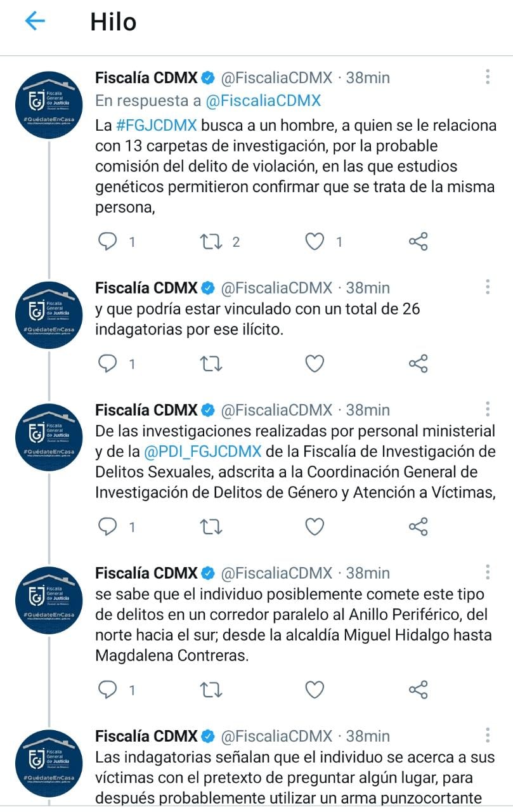This screenshot has width=513, height=812.
Task: Open more options on the first tweet
Action: click(x=487, y=77)
